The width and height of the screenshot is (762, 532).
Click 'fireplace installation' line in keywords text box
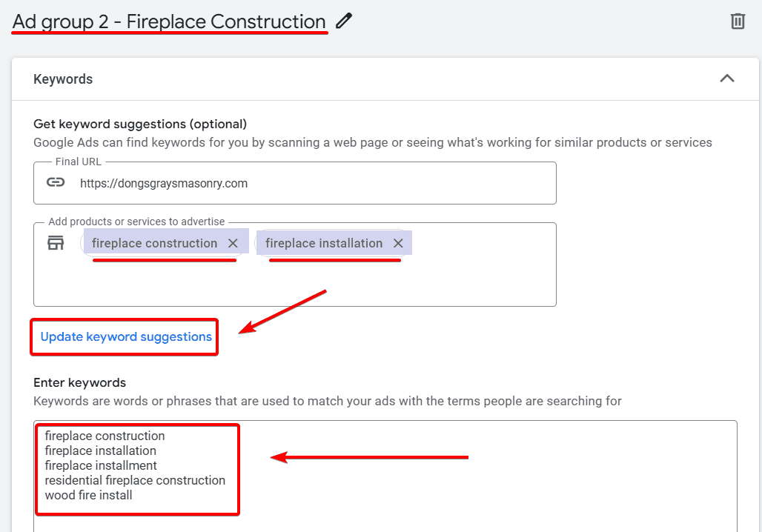click(100, 450)
